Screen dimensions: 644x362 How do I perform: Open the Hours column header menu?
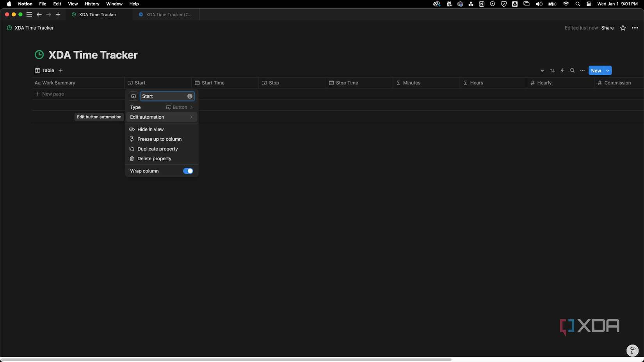click(x=494, y=83)
